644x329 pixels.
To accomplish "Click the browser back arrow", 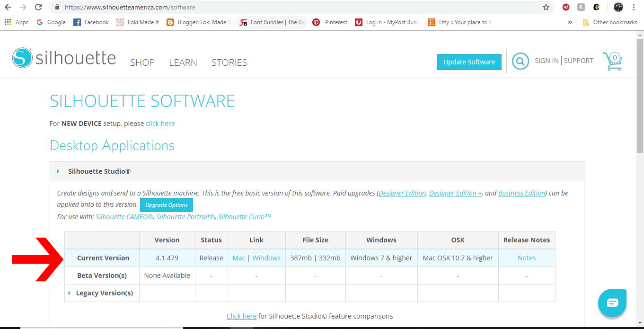I will (x=8, y=7).
